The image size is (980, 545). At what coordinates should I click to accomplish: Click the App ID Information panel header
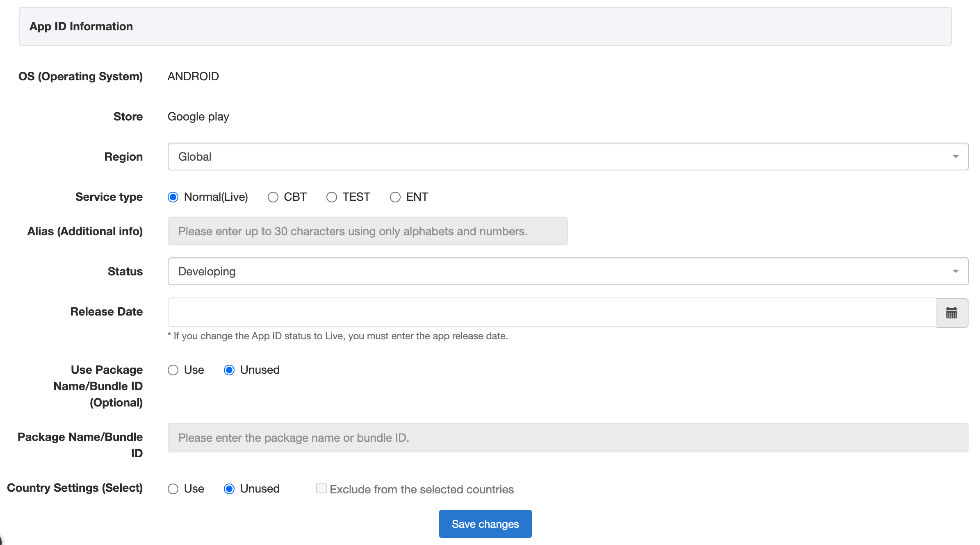(x=485, y=26)
